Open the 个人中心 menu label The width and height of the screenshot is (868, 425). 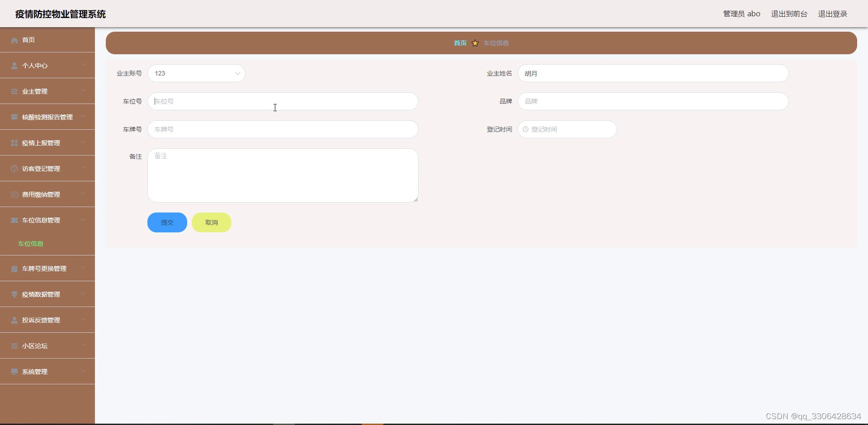[x=35, y=66]
